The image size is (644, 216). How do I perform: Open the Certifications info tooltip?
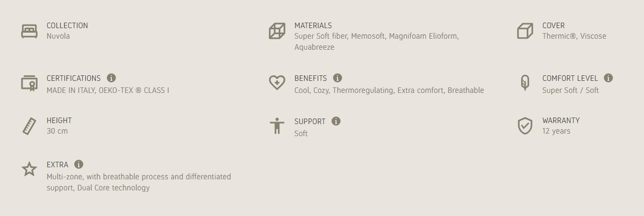[x=111, y=78]
